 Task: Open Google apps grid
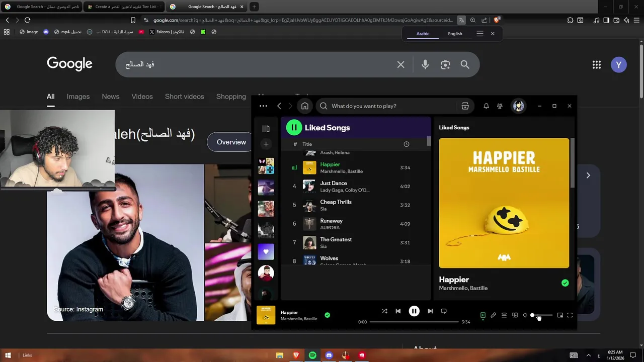[x=597, y=64]
